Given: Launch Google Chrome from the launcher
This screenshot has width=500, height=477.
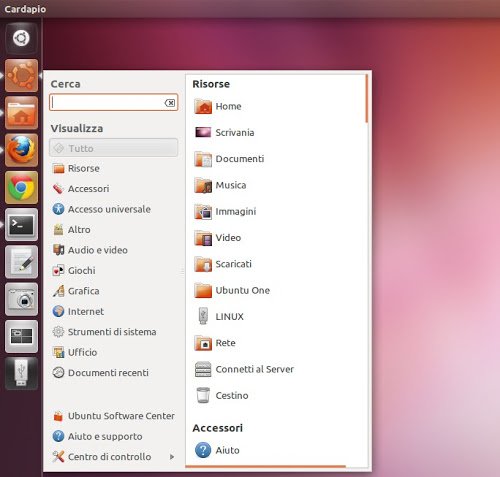Looking at the screenshot, I should click(21, 187).
